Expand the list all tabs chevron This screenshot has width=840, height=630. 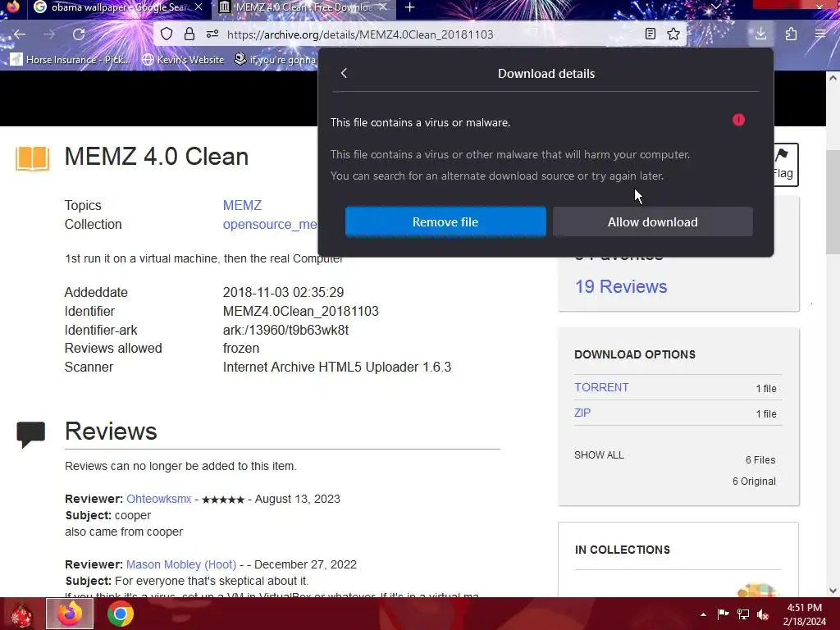[715, 7]
